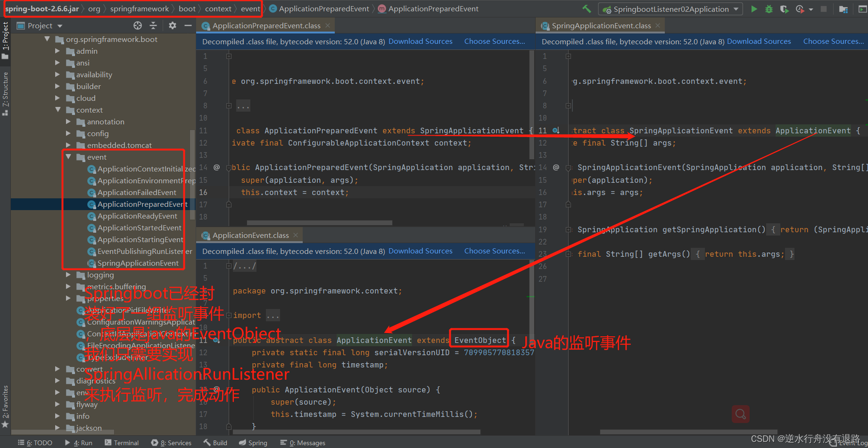Switch to ApplicationEvent.class tab

pos(250,235)
